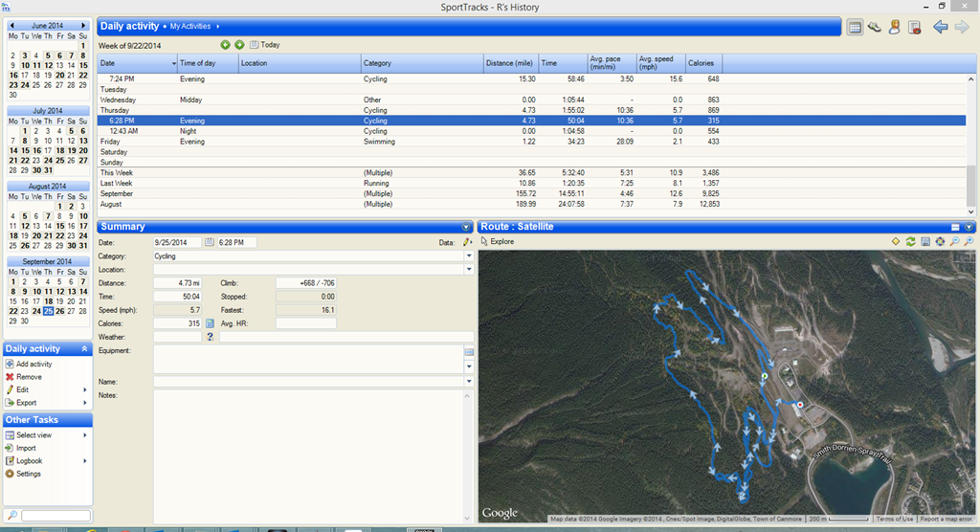
Task: Click the Notes scrollbar down arrow
Action: 466,518
